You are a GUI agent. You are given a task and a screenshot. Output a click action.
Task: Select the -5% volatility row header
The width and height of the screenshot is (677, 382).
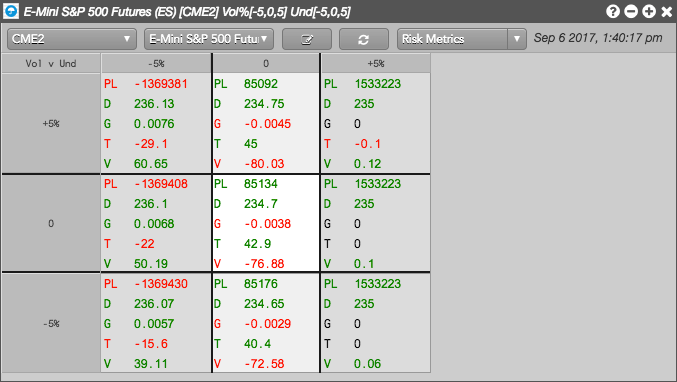[x=51, y=323]
